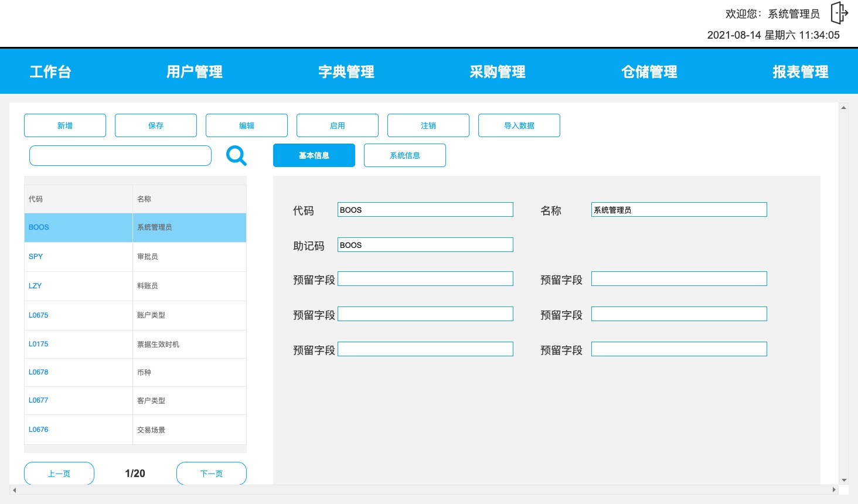Viewport: 858px width, 504px height.
Task: Click the 编辑 button
Action: pos(246,125)
